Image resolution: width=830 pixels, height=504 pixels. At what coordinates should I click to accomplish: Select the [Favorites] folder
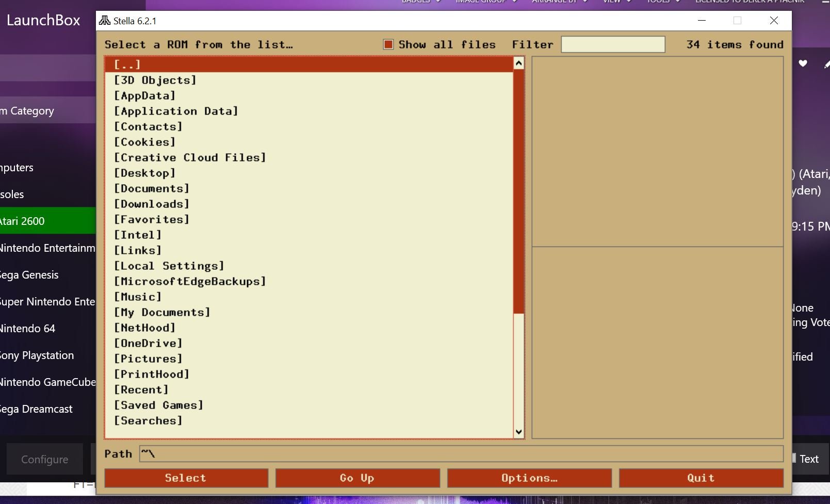pyautogui.click(x=309, y=219)
